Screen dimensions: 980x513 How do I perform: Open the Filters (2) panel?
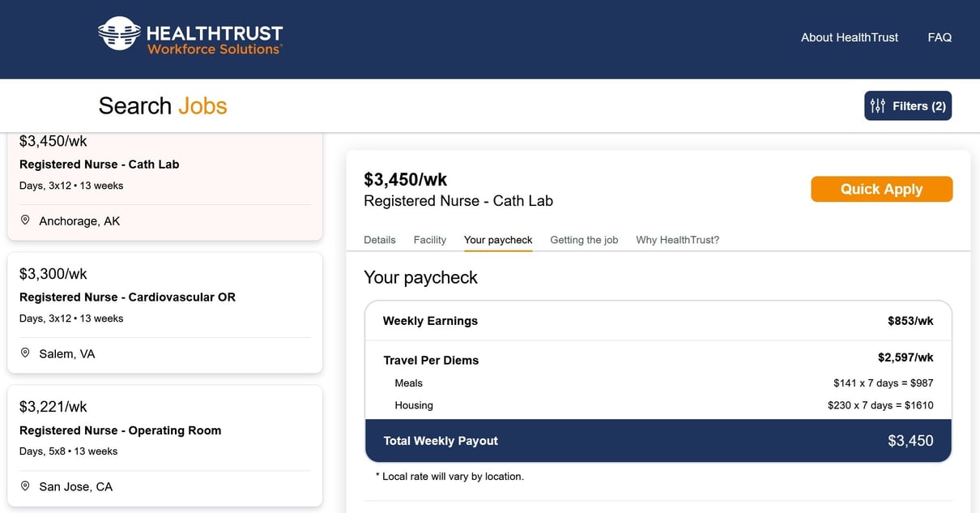coord(908,105)
